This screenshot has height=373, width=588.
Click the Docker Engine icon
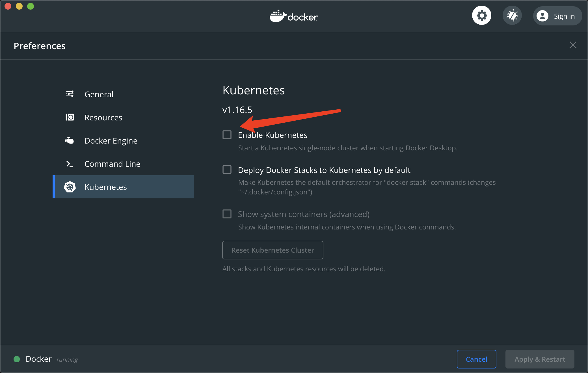(70, 140)
